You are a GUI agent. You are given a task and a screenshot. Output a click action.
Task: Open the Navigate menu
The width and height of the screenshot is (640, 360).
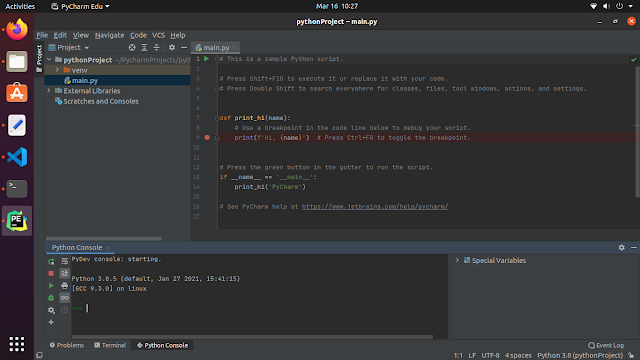click(109, 35)
